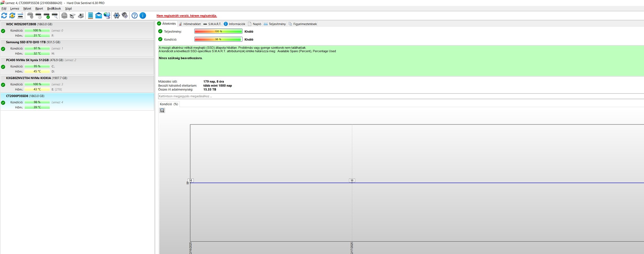
Task: Open the Riport menu
Action: [39, 8]
